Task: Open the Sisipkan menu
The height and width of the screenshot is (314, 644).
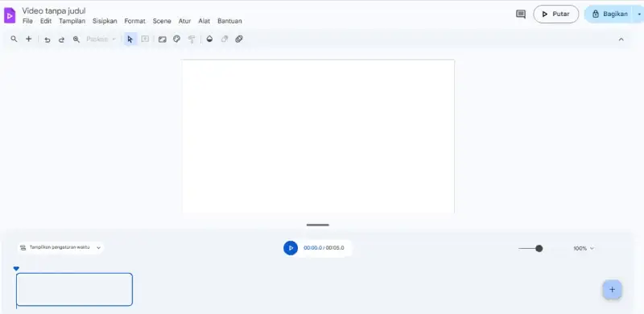Action: (x=105, y=21)
